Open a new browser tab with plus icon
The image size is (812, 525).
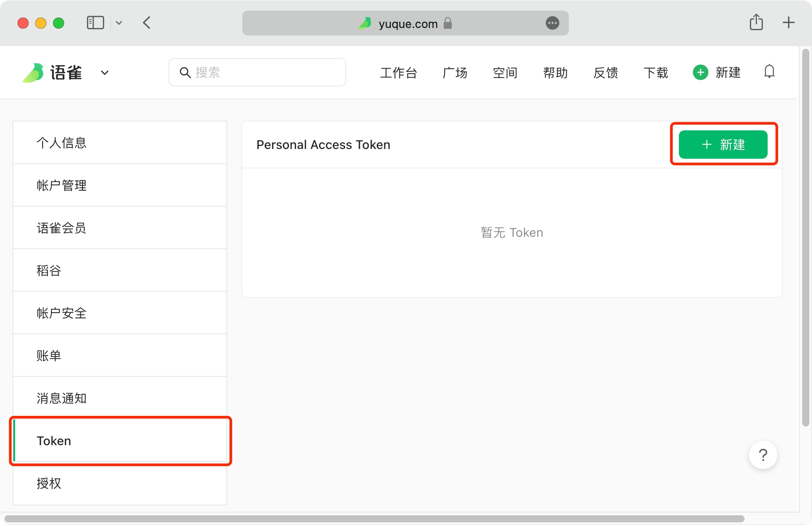point(788,22)
